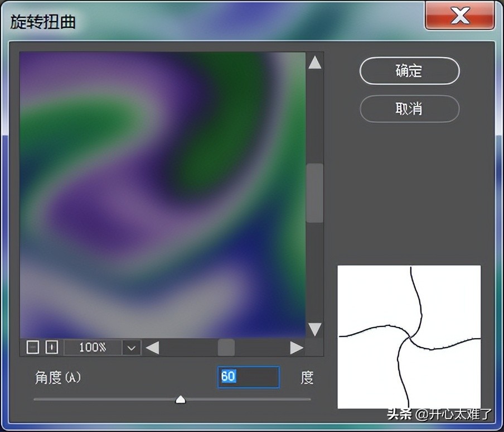The width and height of the screenshot is (504, 432).
Task: Click the 确定 confirm button
Action: coord(409,71)
